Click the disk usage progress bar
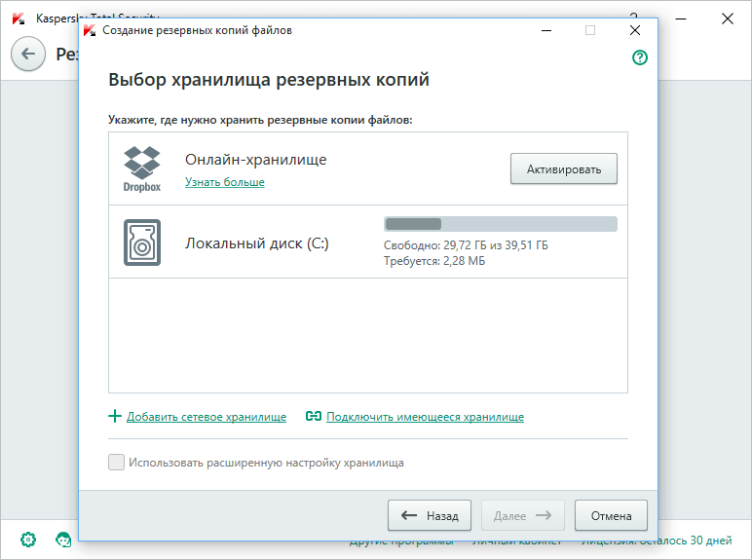 click(x=501, y=224)
